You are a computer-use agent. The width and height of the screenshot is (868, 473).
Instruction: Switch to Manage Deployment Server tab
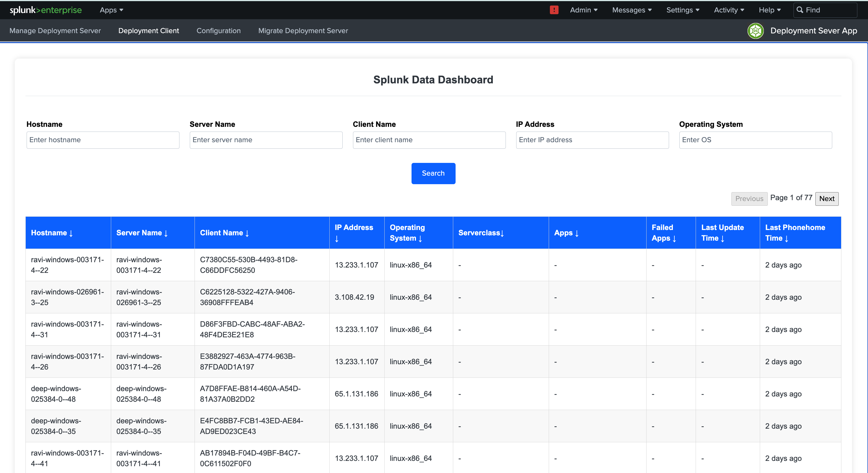coord(55,31)
